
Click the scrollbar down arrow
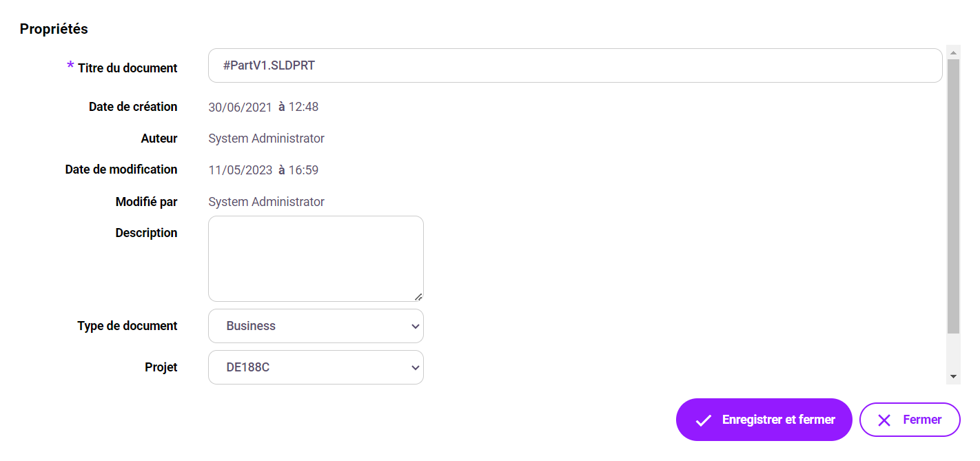pos(954,376)
